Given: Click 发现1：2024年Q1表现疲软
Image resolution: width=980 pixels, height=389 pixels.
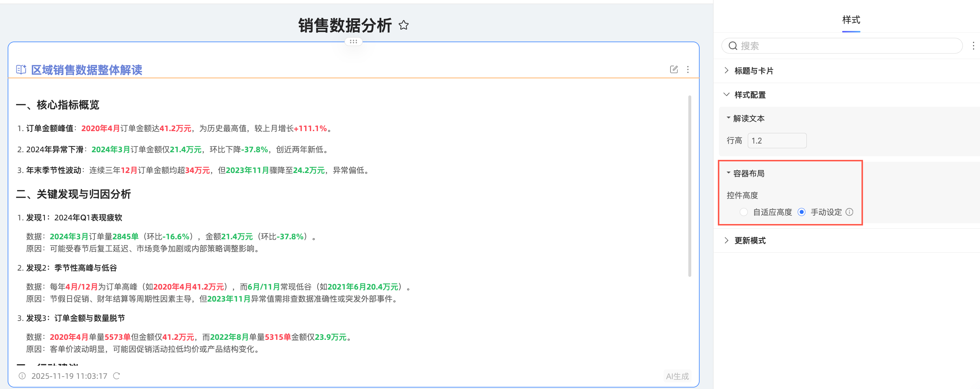Looking at the screenshot, I should coord(74,218).
